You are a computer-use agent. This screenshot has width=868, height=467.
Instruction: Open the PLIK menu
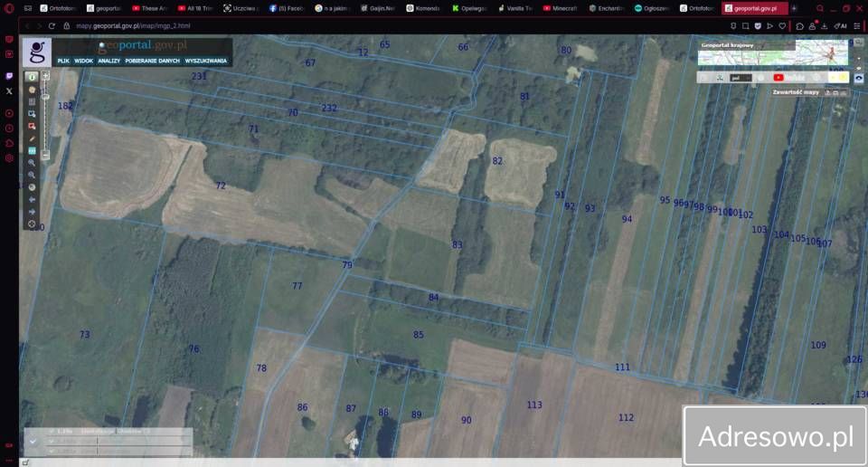[63, 61]
